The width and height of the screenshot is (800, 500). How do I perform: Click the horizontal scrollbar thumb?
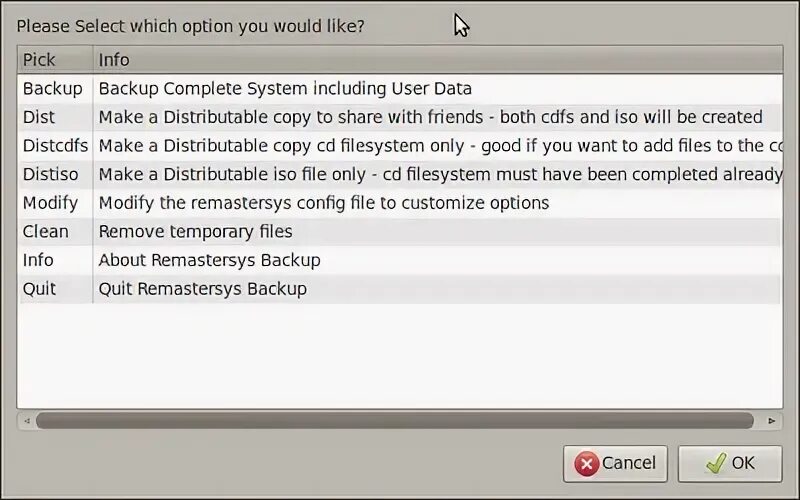395,421
